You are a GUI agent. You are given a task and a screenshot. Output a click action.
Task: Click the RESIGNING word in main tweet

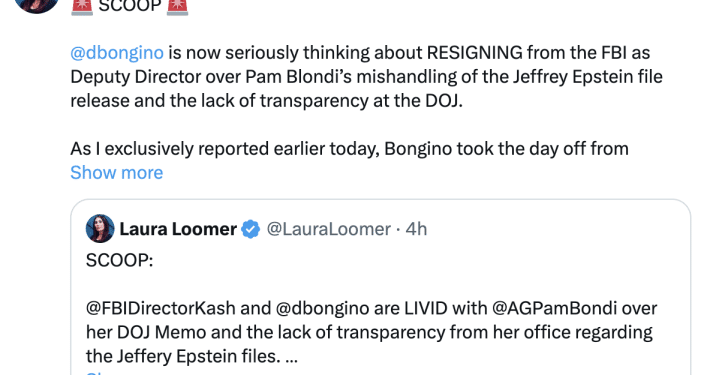[474, 53]
